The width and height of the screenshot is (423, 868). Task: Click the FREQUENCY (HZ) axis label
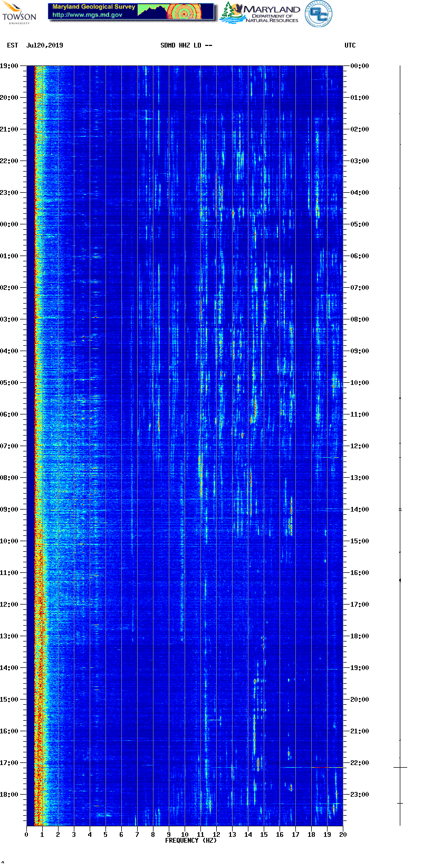click(190, 840)
